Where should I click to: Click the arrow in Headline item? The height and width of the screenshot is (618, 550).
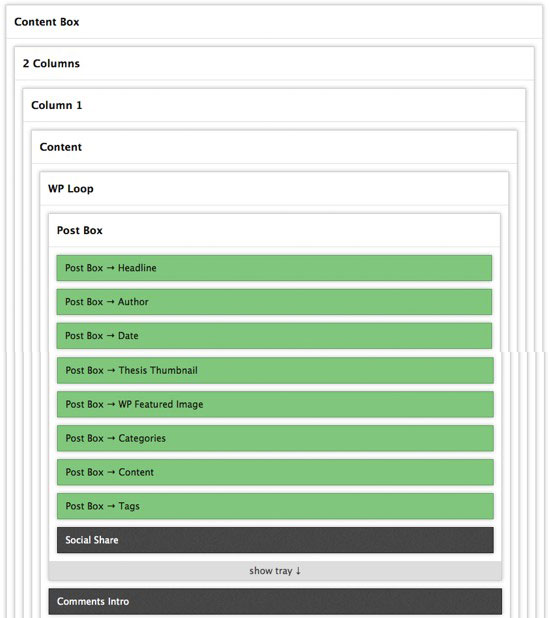[110, 268]
